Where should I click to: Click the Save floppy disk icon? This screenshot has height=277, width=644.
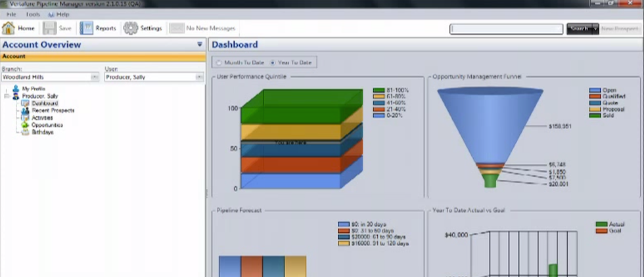tap(49, 28)
